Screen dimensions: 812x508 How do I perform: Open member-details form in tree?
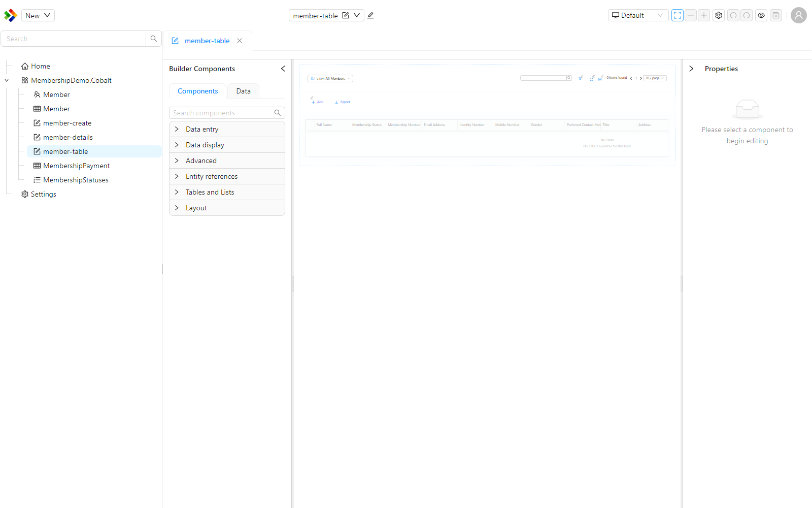[x=63, y=137]
